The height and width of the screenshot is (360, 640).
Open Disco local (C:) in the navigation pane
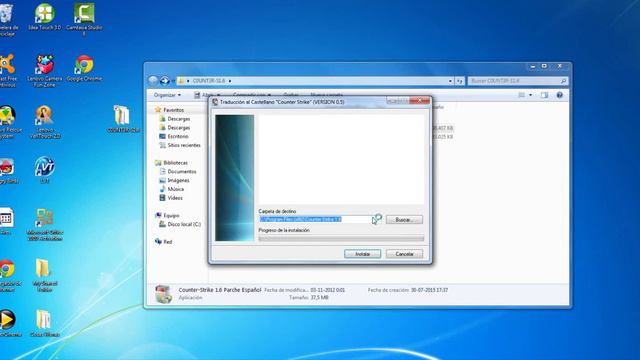[184, 224]
